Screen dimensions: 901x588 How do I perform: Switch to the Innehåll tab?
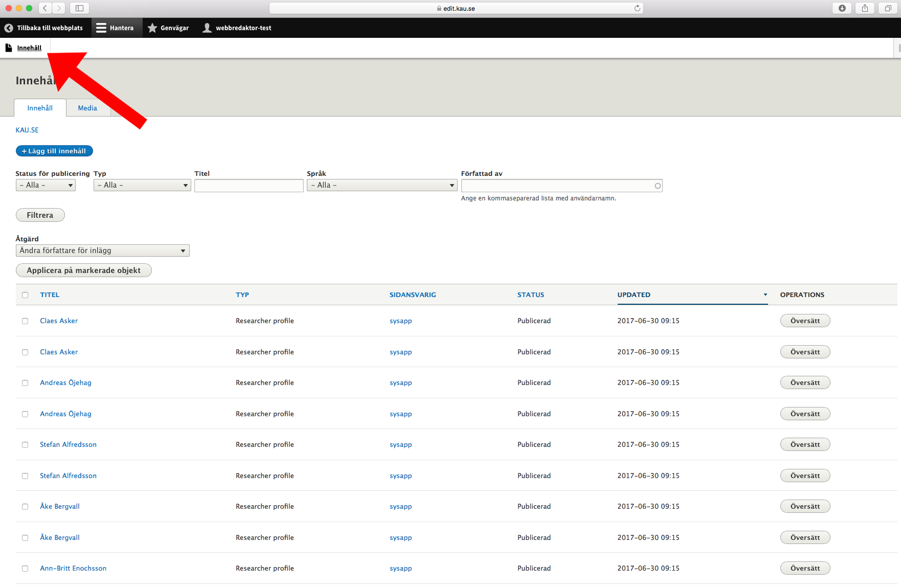40,108
